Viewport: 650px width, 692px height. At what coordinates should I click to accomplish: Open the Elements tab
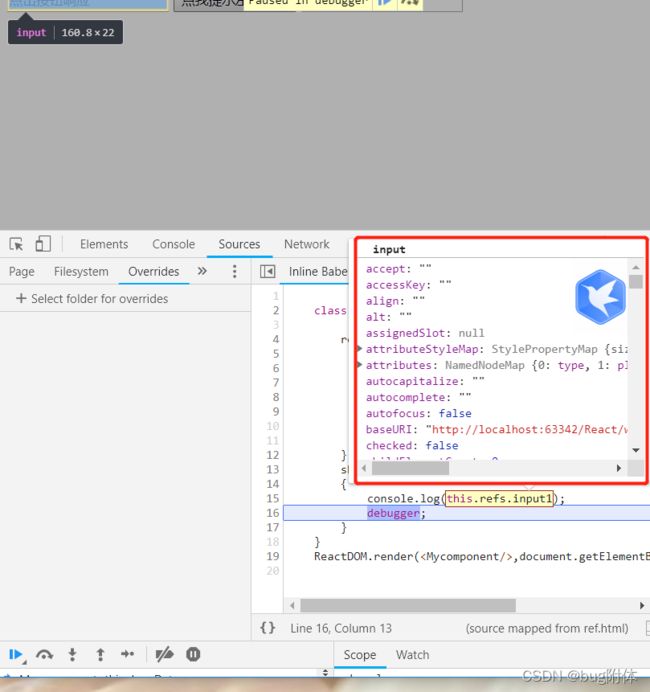coord(104,244)
